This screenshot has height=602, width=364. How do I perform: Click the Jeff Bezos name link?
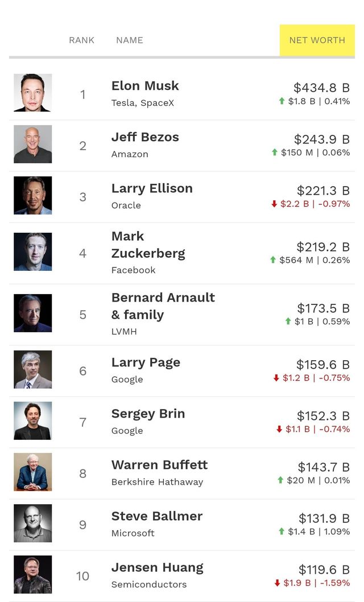click(145, 137)
